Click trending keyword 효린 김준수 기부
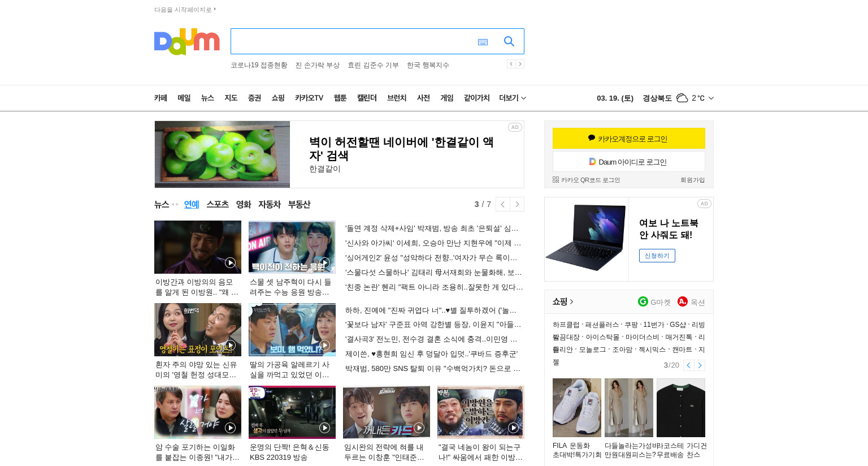This screenshot has width=868, height=466. pyautogui.click(x=373, y=65)
